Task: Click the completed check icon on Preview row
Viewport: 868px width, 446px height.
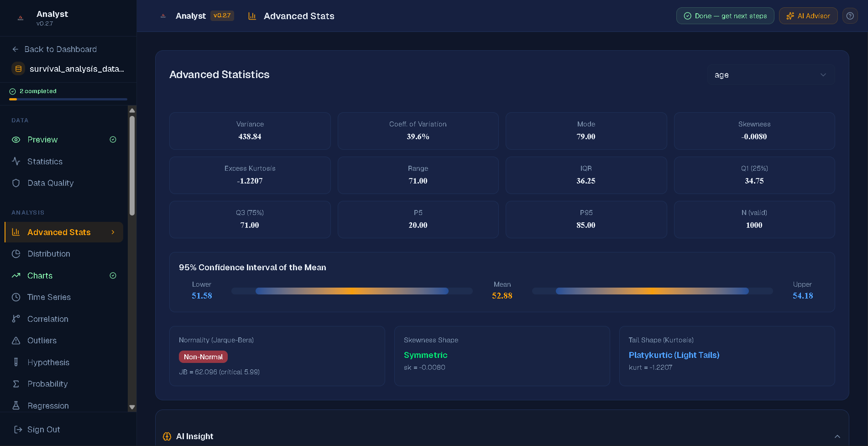Action: [113, 140]
